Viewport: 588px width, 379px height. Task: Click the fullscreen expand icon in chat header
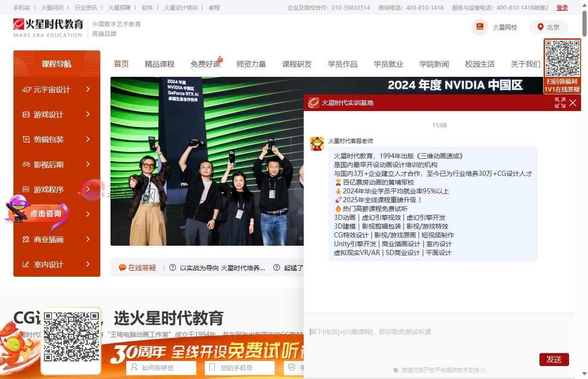[x=560, y=103]
